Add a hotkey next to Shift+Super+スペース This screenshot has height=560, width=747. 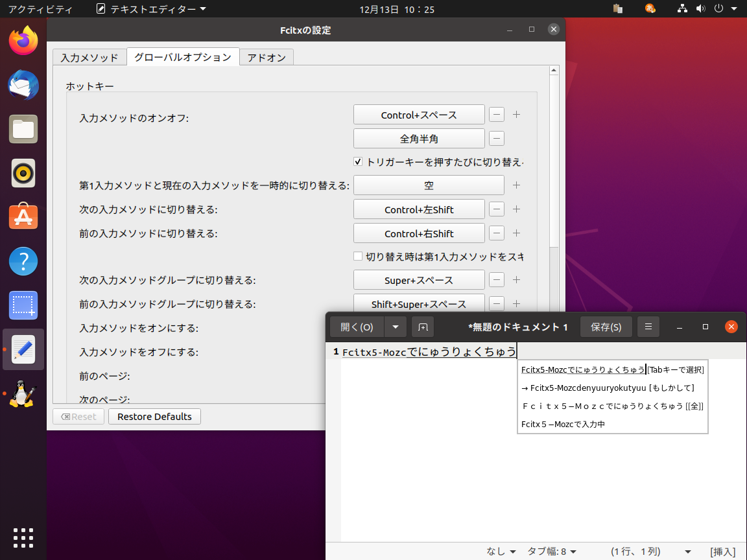pyautogui.click(x=516, y=303)
